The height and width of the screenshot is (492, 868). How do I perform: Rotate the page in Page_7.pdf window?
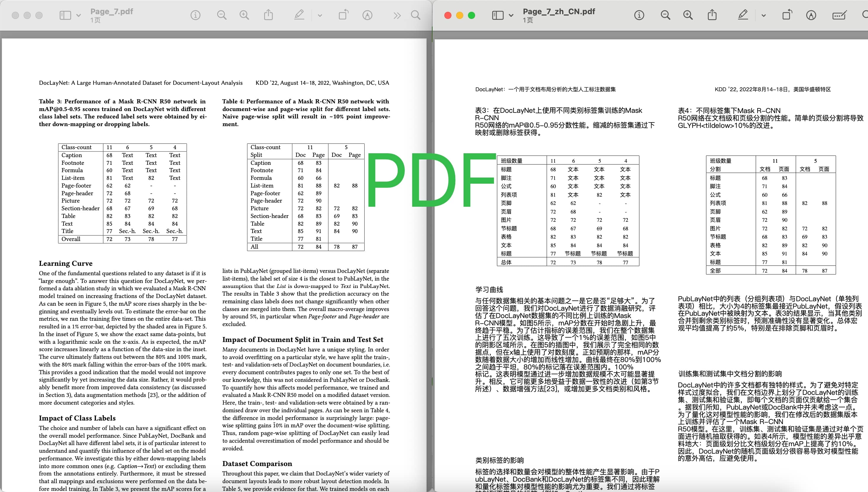[x=344, y=15]
